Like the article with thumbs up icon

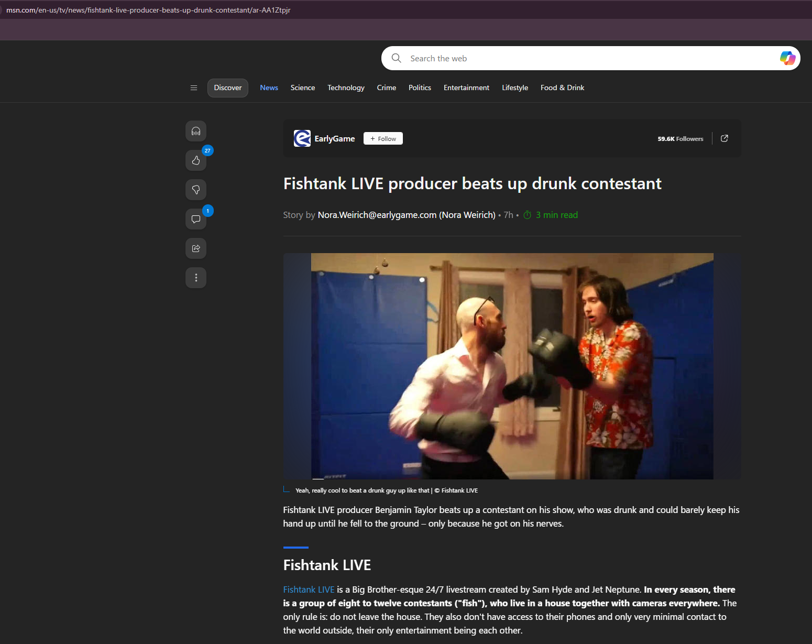(196, 160)
